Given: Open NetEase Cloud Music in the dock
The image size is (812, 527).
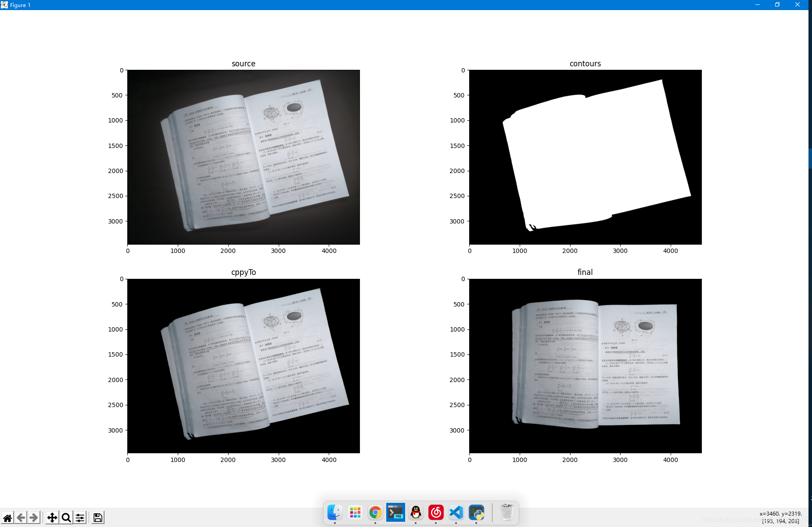Looking at the screenshot, I should click(x=436, y=512).
